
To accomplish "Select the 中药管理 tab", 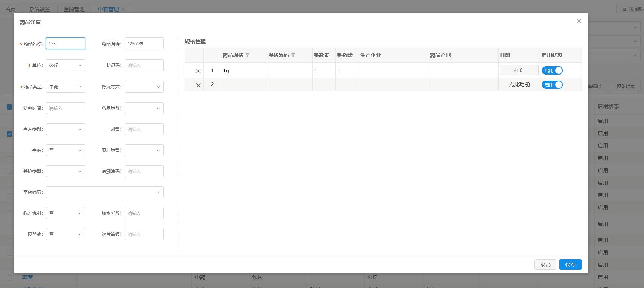I will (108, 9).
